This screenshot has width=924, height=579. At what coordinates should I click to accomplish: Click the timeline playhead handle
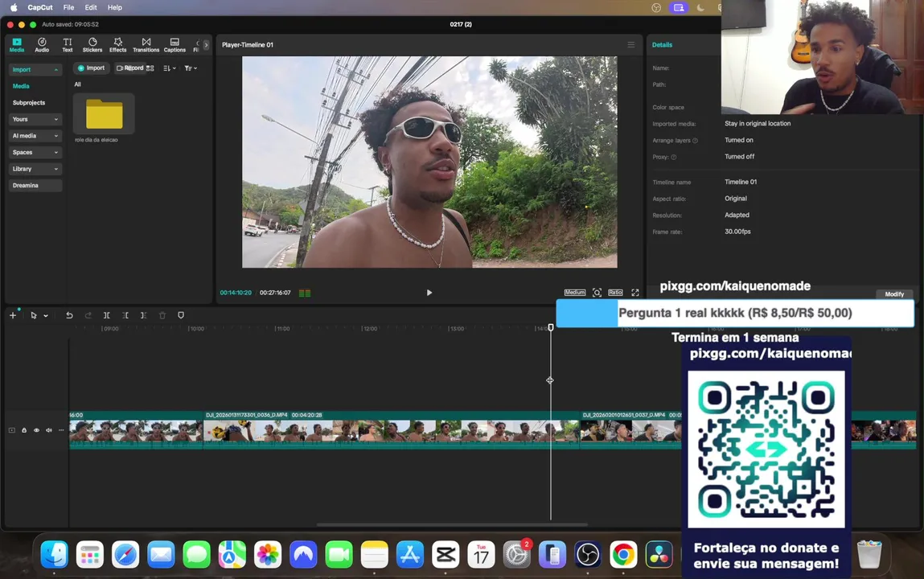551,327
